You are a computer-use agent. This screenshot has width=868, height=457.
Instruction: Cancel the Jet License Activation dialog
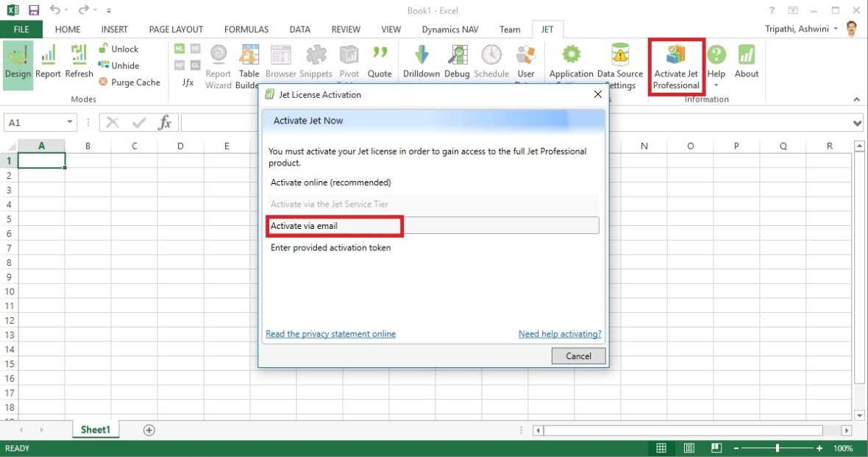[x=578, y=356]
